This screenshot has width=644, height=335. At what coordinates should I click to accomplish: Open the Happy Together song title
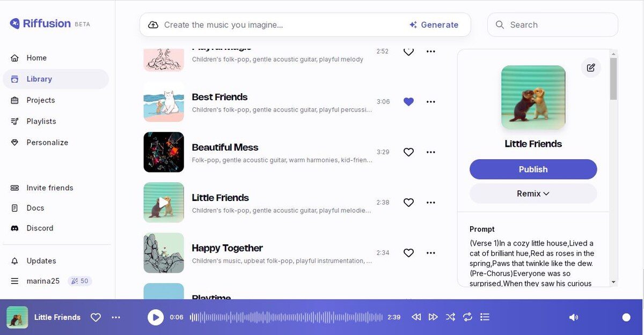click(x=227, y=248)
